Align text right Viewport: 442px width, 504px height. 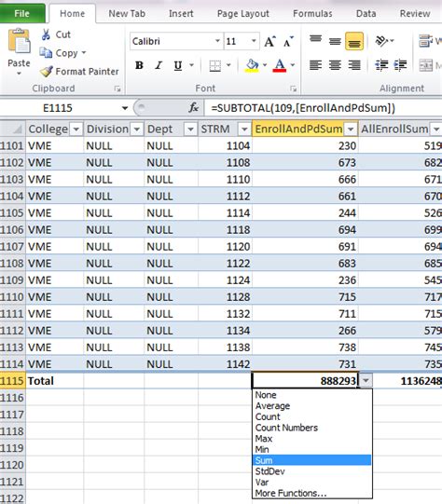(x=354, y=65)
